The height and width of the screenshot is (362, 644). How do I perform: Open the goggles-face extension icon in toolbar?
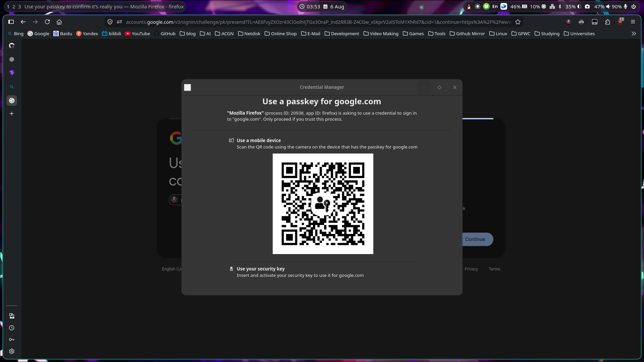coord(581,22)
